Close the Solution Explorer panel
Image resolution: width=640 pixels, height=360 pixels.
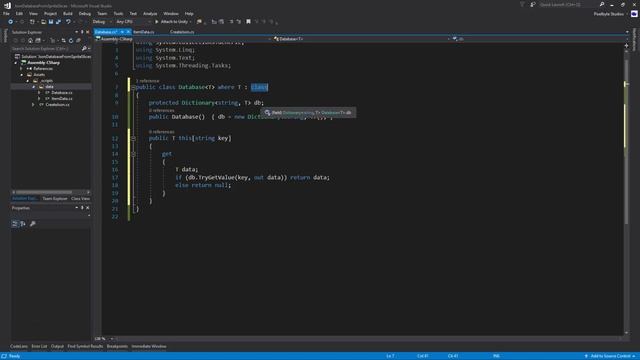[87, 32]
